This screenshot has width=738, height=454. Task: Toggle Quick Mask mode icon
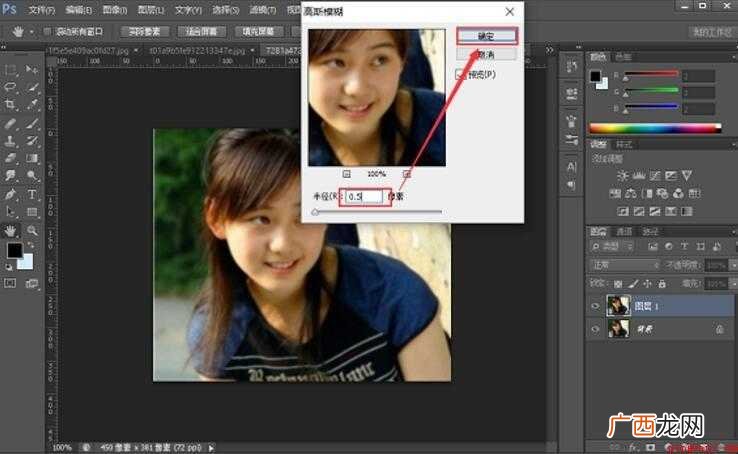click(x=10, y=283)
